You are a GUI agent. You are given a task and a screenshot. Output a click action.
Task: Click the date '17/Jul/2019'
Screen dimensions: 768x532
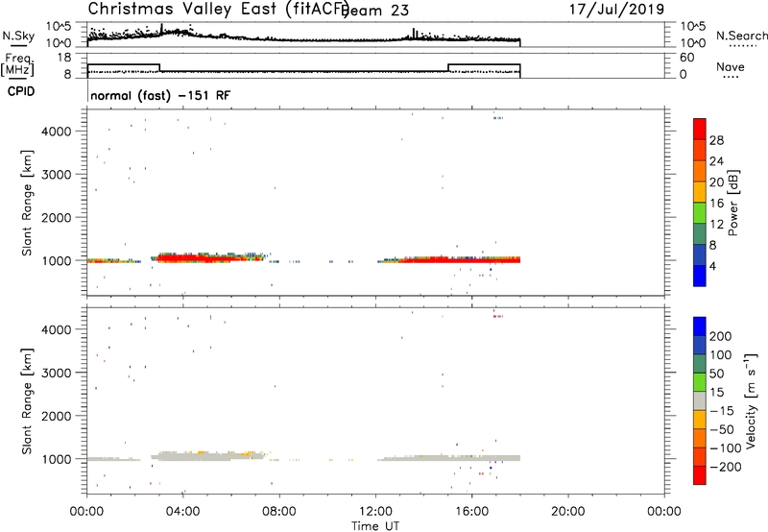[x=616, y=10]
